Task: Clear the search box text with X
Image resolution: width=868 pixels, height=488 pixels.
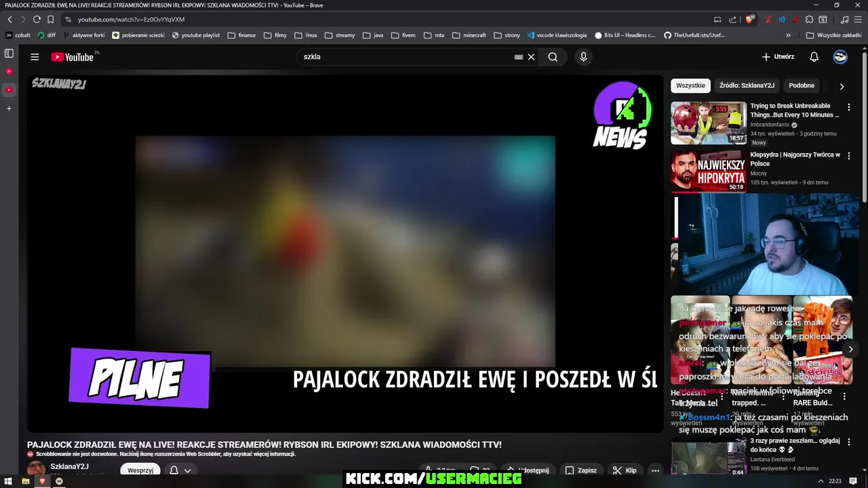Action: 531,57
